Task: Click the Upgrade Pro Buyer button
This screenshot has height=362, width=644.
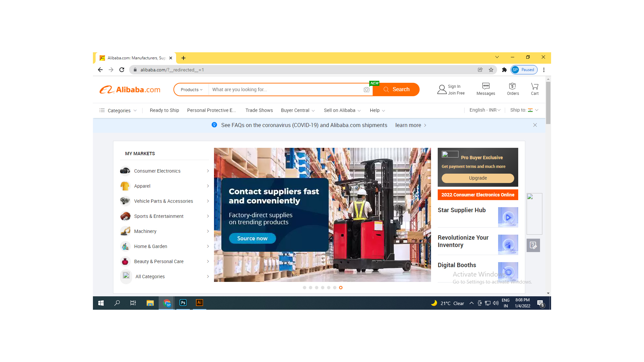Action: click(x=478, y=178)
